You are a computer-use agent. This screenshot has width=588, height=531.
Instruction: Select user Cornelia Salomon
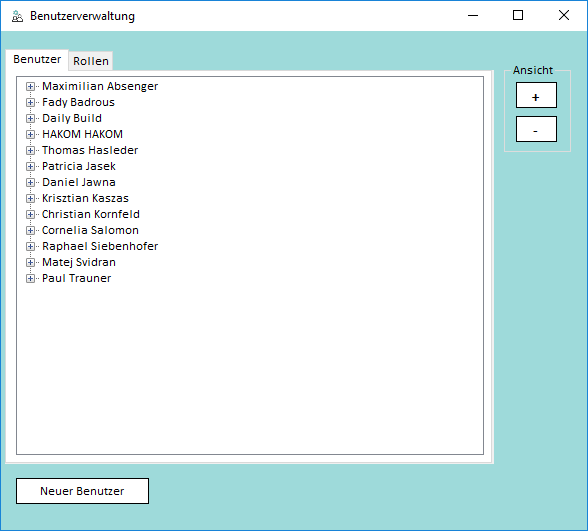pos(90,230)
